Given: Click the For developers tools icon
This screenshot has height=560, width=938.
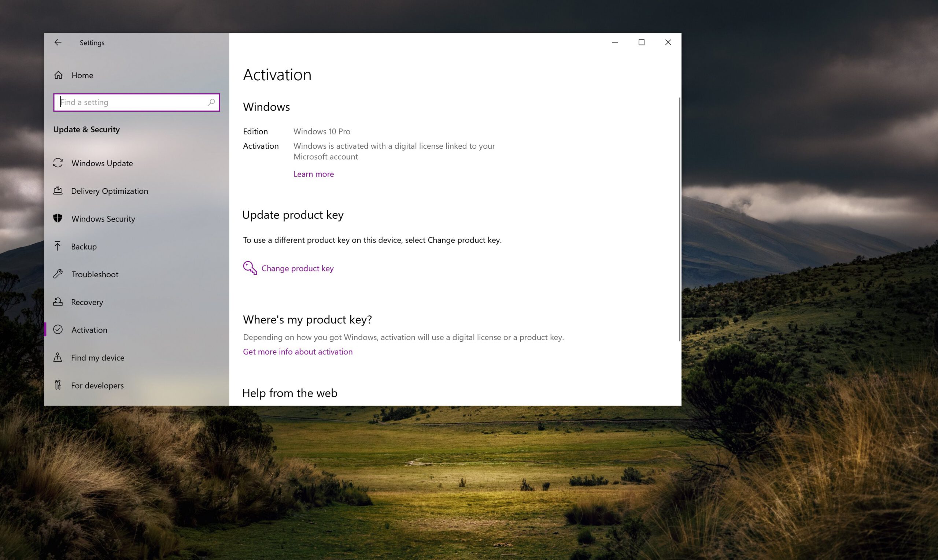Looking at the screenshot, I should pos(58,385).
